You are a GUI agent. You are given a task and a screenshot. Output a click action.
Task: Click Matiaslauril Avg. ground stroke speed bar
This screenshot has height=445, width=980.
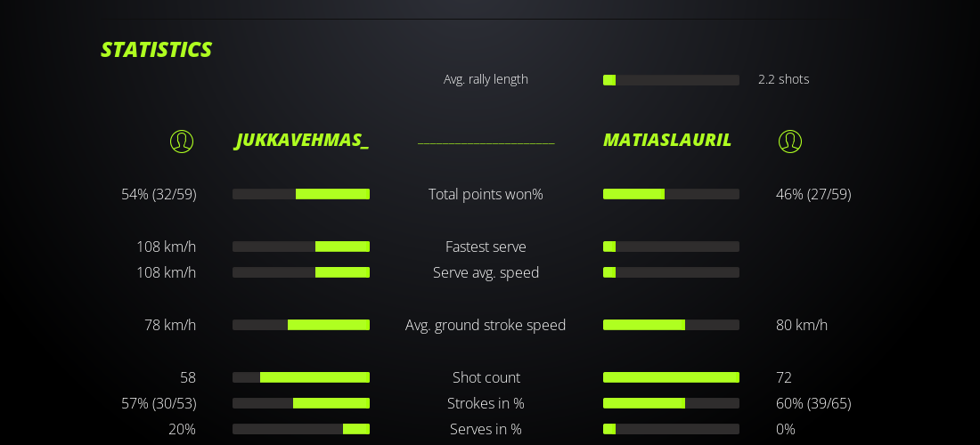click(671, 325)
